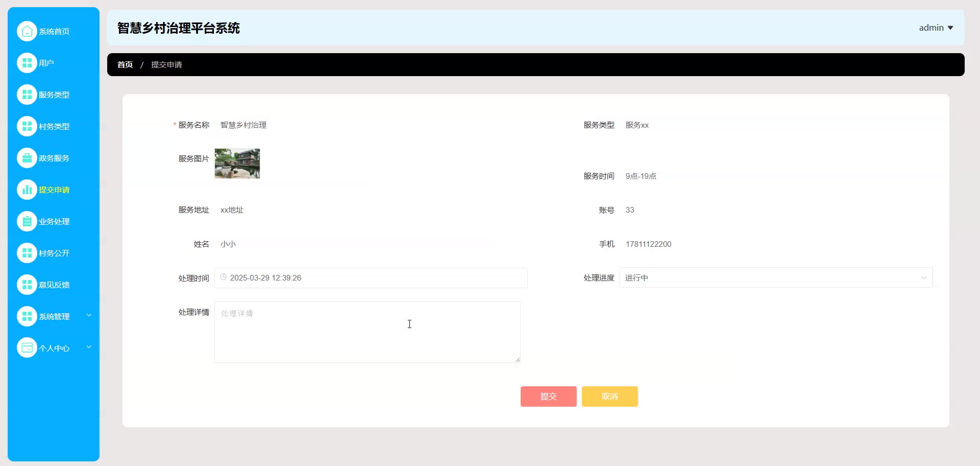
Task: Click the 处理详情 textarea resize handle
Action: pos(518,360)
